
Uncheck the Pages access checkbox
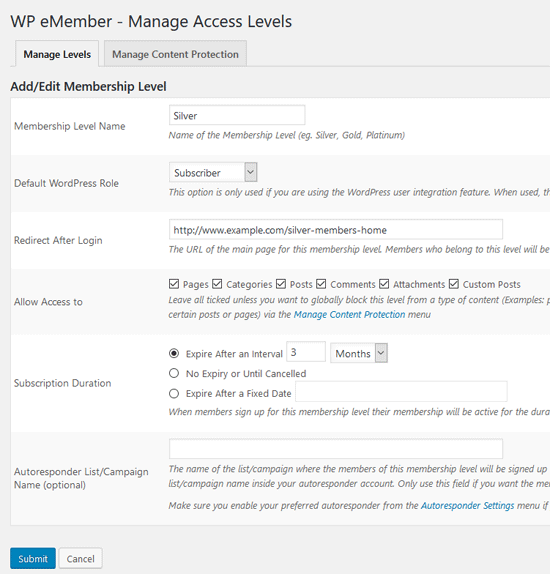click(174, 284)
